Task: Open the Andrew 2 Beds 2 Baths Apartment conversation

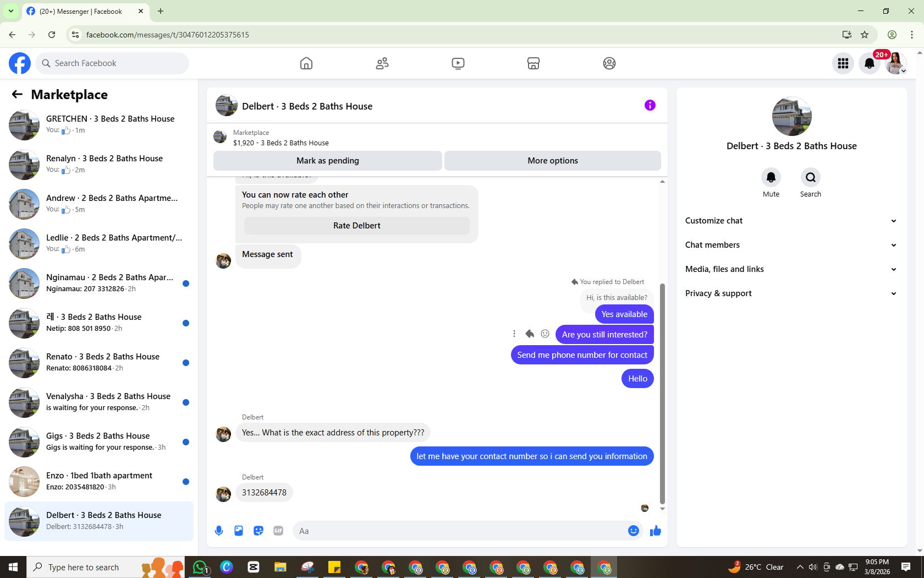Action: tap(99, 204)
